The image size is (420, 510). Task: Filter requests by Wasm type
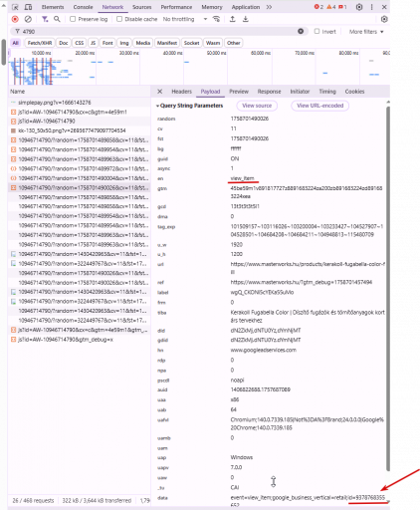pos(213,43)
